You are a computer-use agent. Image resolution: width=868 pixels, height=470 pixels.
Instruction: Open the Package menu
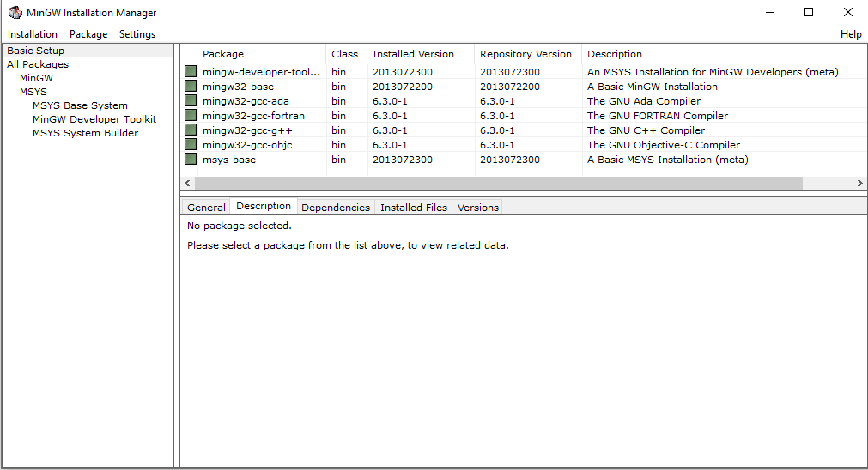point(88,34)
